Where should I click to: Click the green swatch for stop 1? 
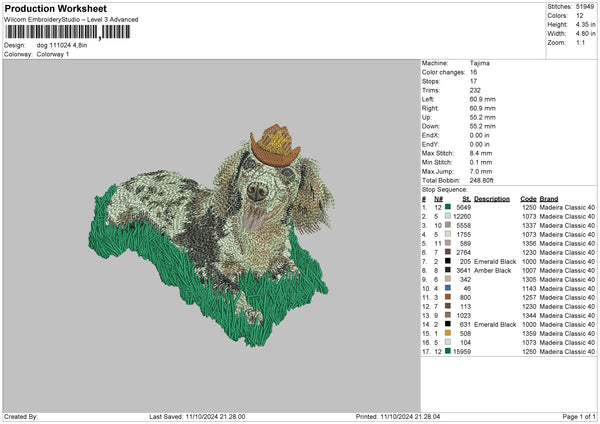tap(447, 206)
